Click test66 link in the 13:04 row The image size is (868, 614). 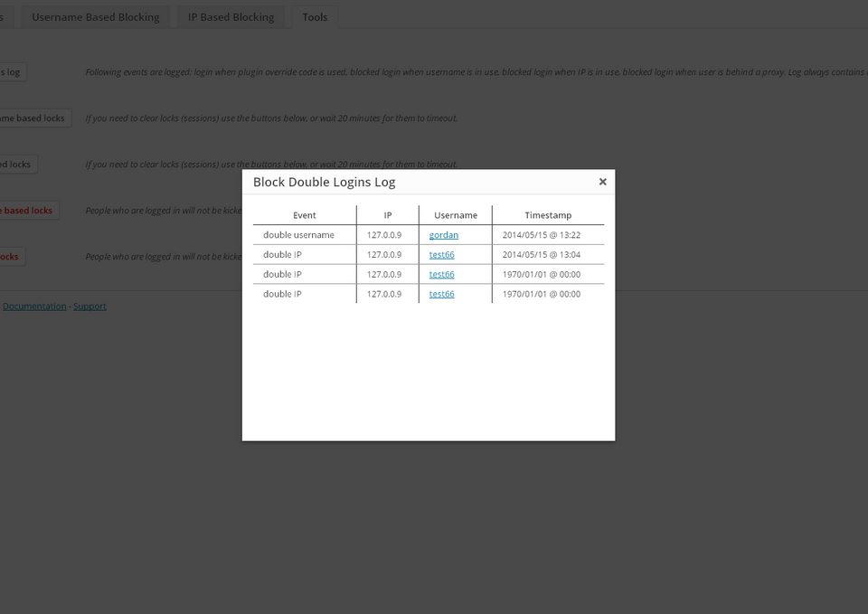pyautogui.click(x=441, y=255)
